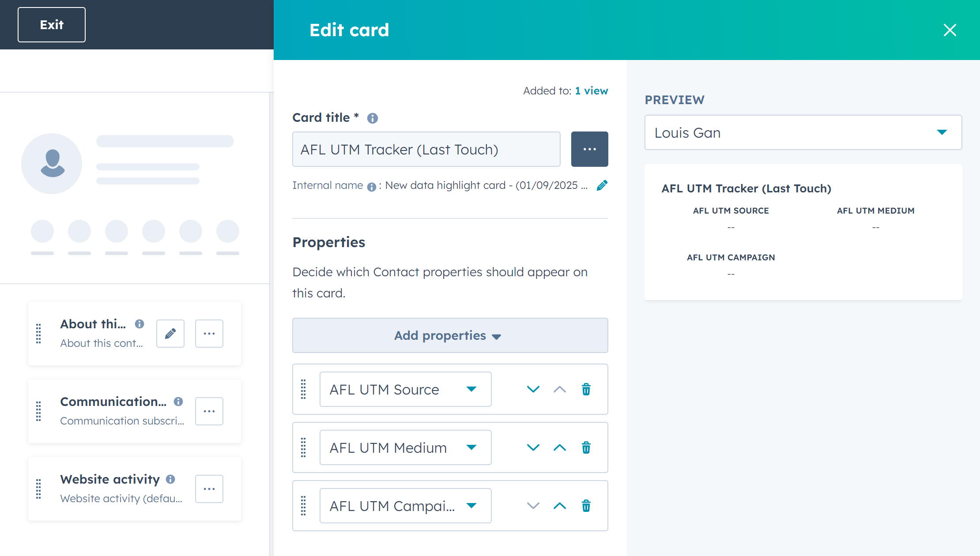Grab drag handle for AFL UTM Source
Viewport: 980px width, 556px height.
(x=303, y=389)
